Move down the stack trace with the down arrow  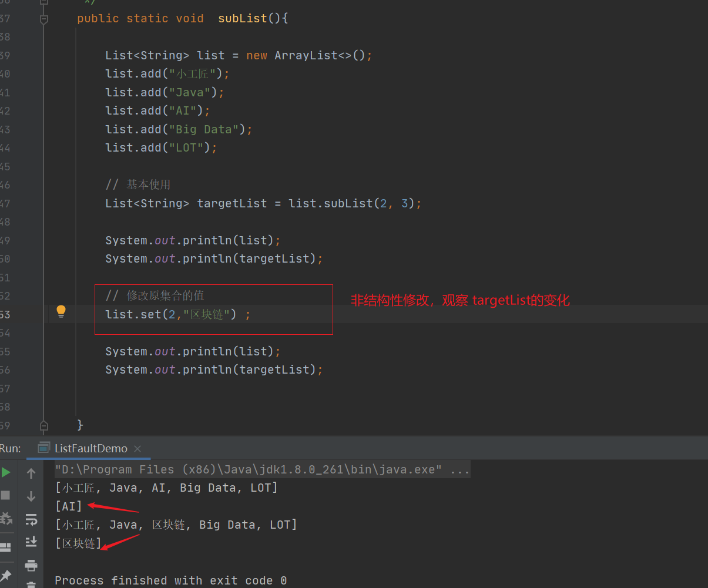[x=31, y=496]
